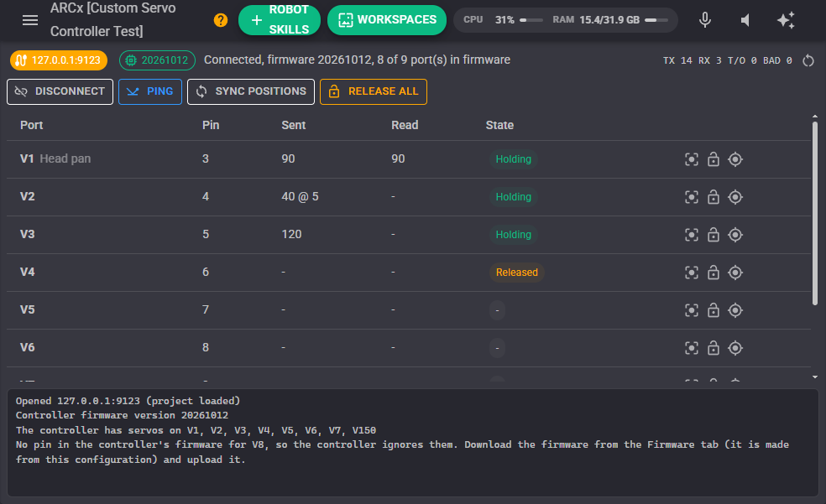826x504 pixels.
Task: Toggle the lock icon for V4
Action: (714, 273)
